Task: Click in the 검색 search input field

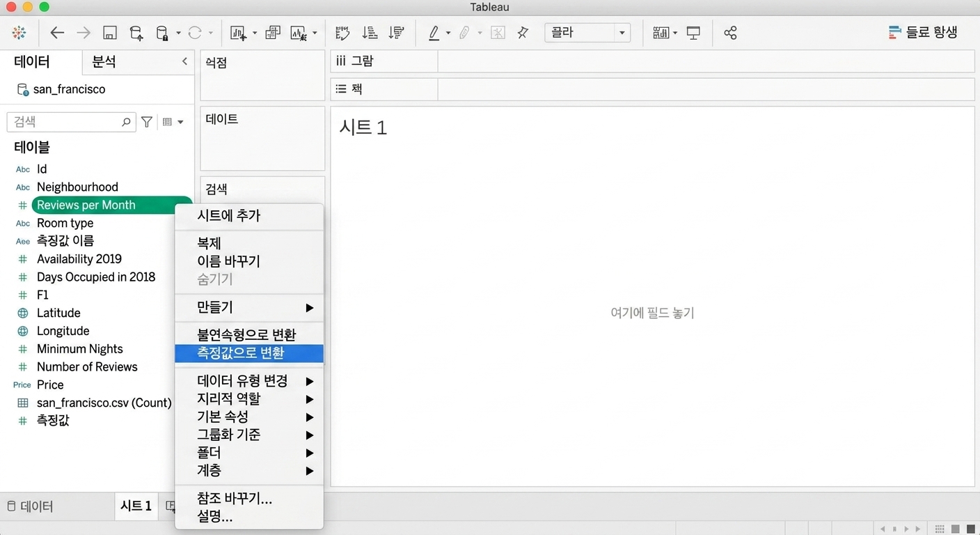Action: click(x=70, y=122)
